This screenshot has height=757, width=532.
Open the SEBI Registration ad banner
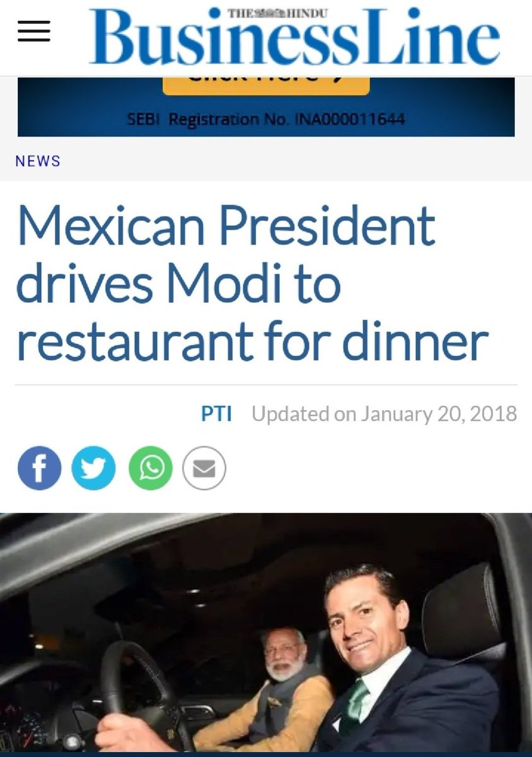[266, 107]
